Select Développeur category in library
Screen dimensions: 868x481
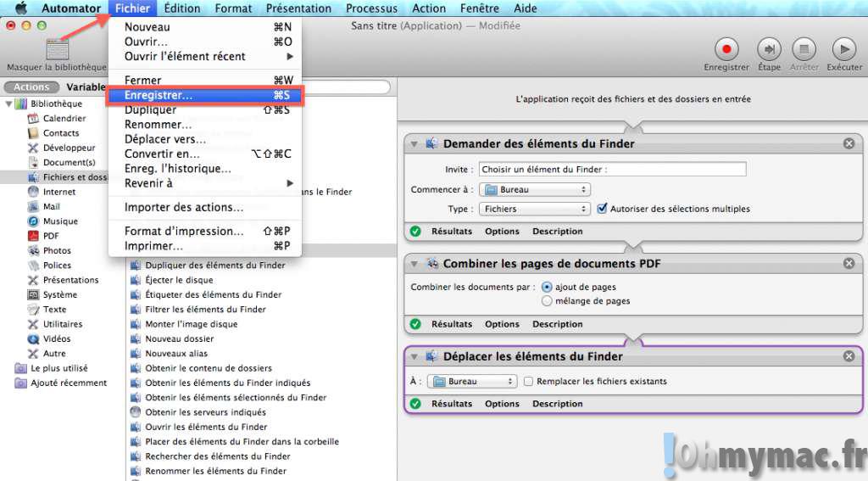pos(69,148)
